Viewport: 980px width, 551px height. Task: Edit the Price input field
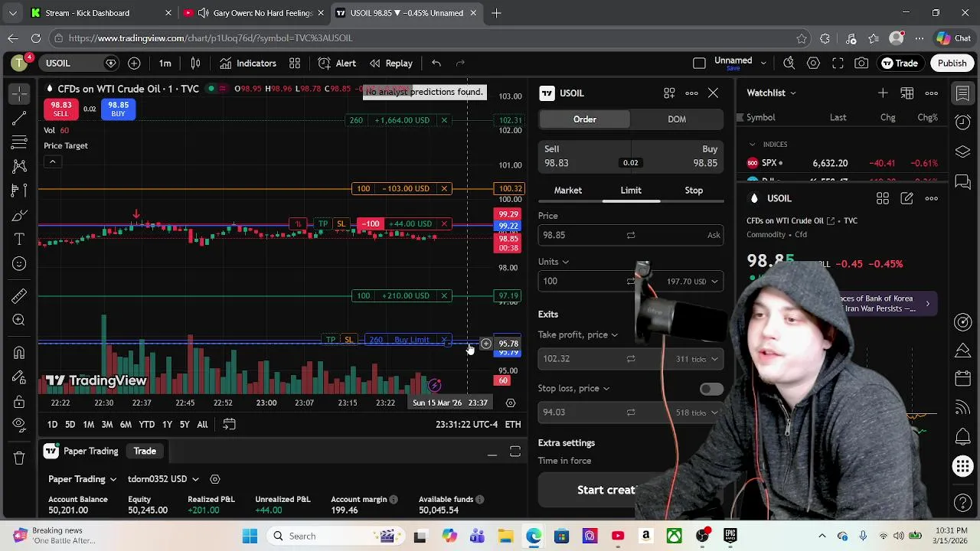(631, 236)
